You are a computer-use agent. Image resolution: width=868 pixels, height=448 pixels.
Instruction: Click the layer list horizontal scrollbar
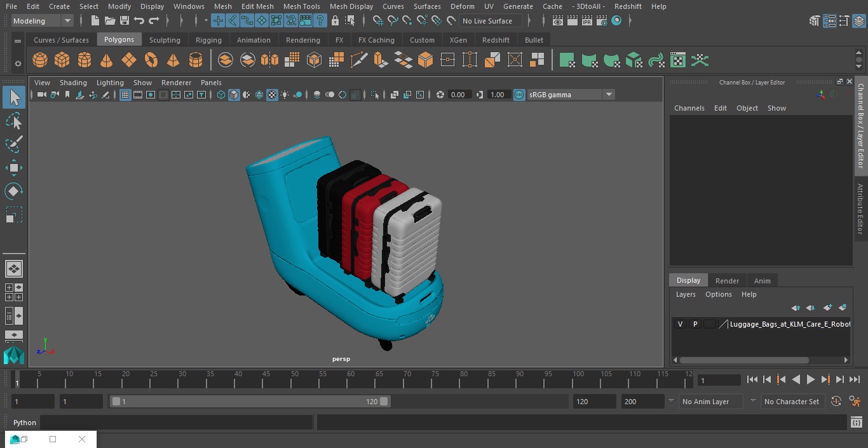pos(745,360)
